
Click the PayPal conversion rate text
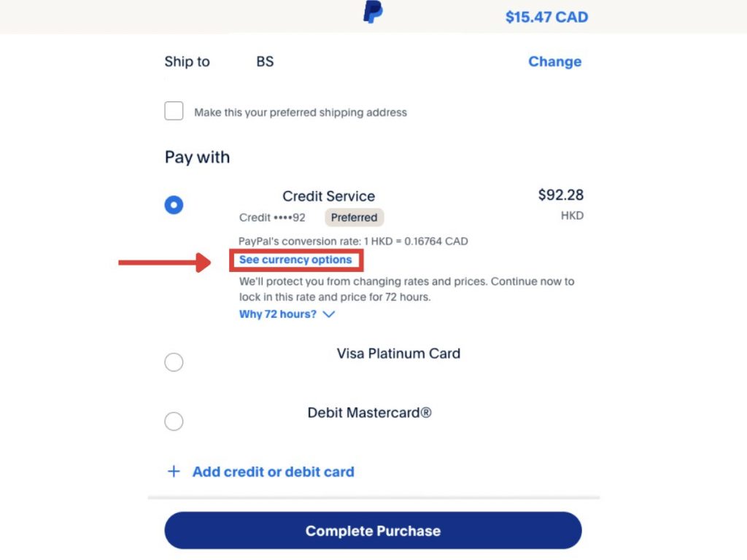(x=353, y=241)
